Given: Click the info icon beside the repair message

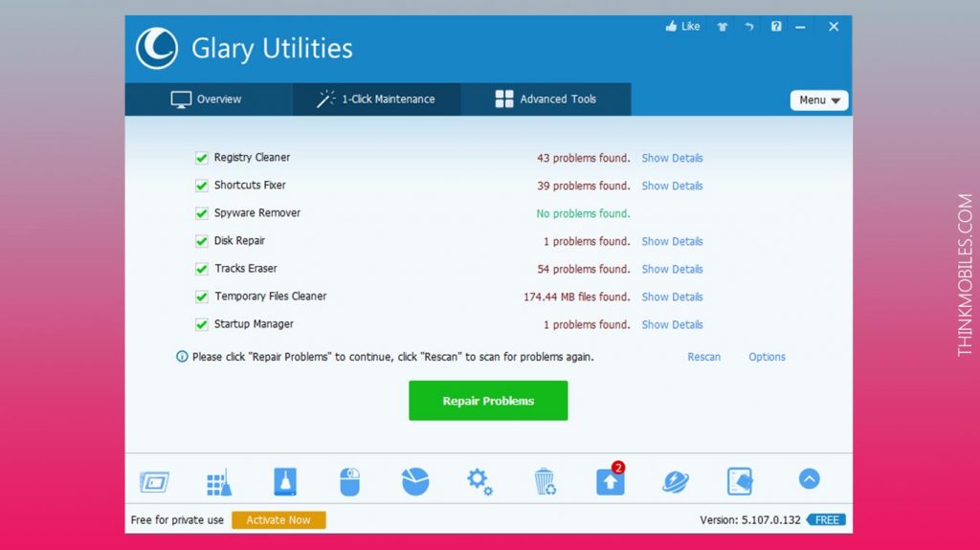Looking at the screenshot, I should tap(182, 356).
